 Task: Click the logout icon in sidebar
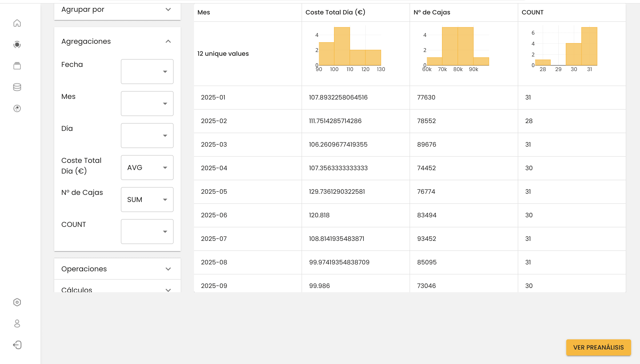point(17,345)
